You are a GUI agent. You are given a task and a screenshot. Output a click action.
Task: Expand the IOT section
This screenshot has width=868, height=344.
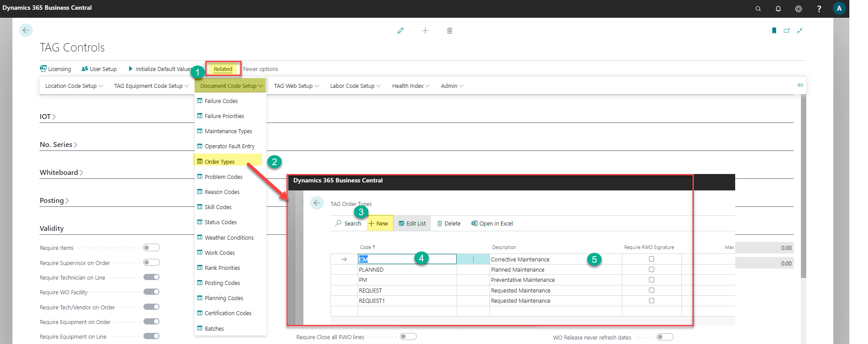point(48,117)
